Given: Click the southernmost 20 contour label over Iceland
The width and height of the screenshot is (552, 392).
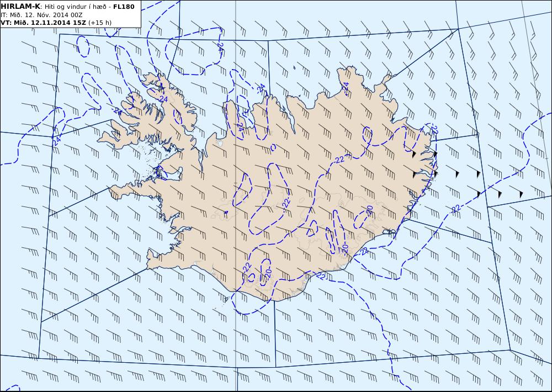Looking at the screenshot, I should coord(268,274).
